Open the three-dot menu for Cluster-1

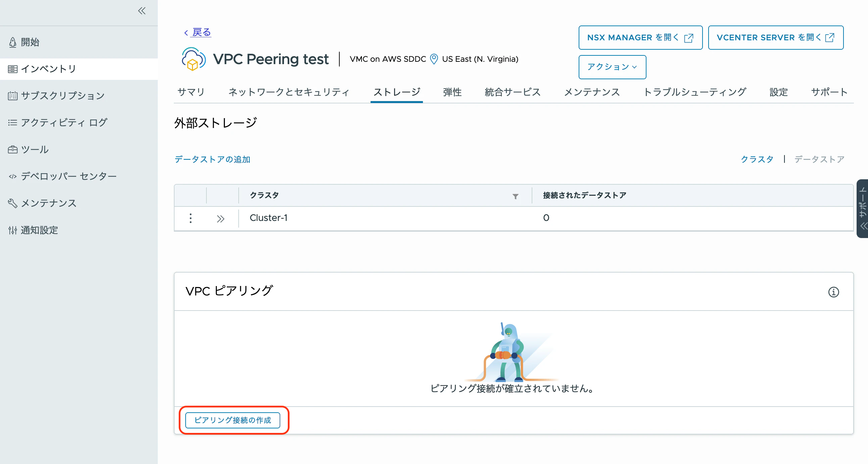click(191, 218)
